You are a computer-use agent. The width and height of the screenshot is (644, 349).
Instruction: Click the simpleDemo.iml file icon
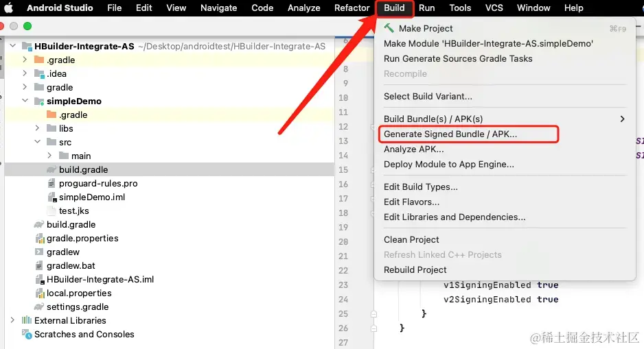[x=52, y=197]
